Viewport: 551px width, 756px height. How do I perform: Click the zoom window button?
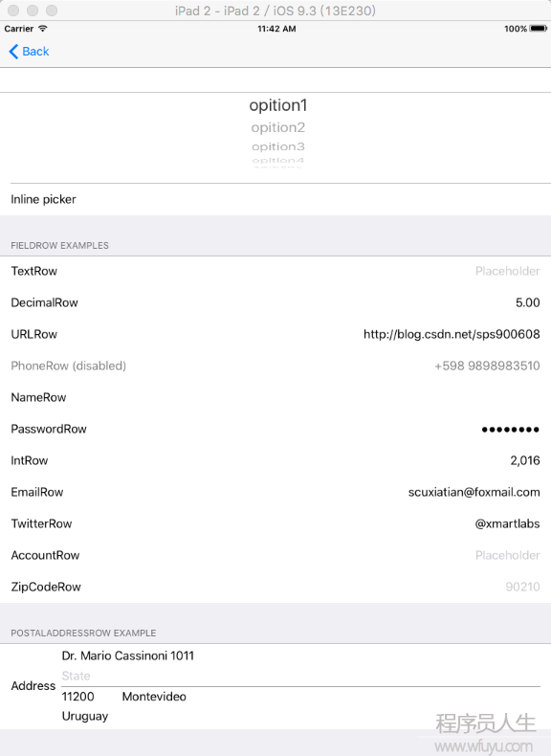pos(52,11)
